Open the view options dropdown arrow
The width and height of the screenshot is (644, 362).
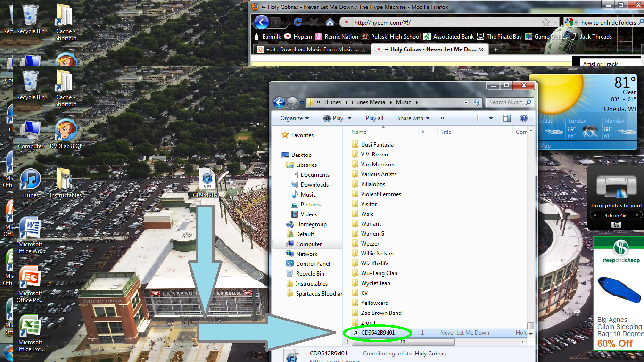[x=491, y=118]
